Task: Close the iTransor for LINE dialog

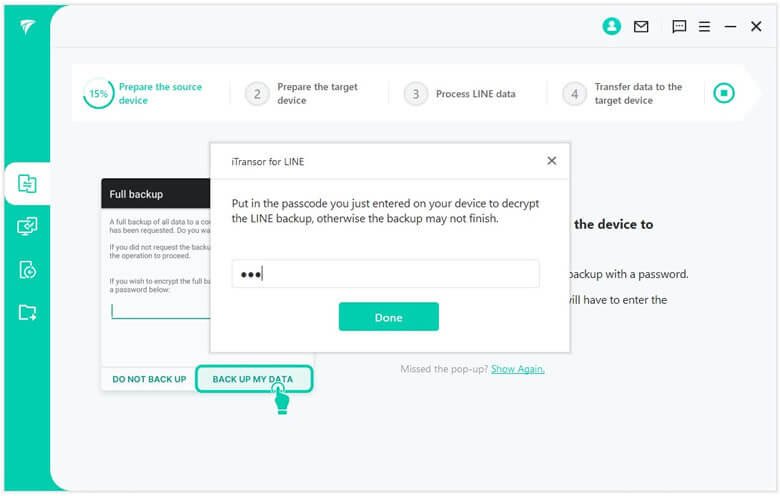Action: pyautogui.click(x=552, y=161)
